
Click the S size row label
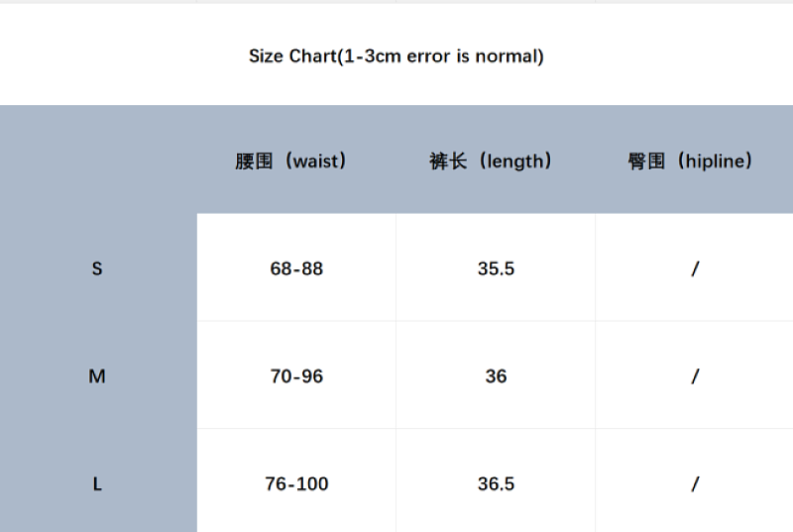(x=97, y=268)
